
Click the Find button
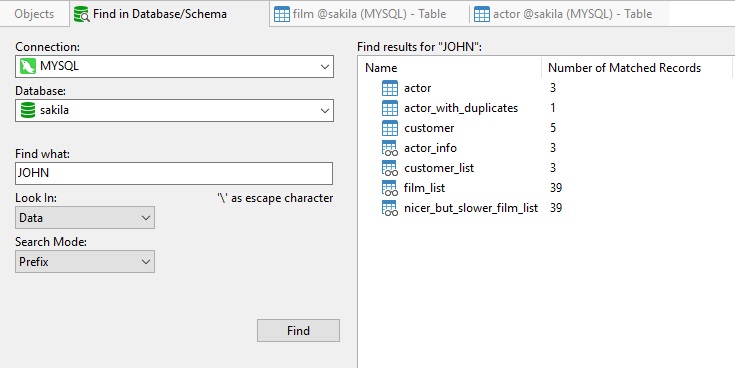pyautogui.click(x=298, y=330)
